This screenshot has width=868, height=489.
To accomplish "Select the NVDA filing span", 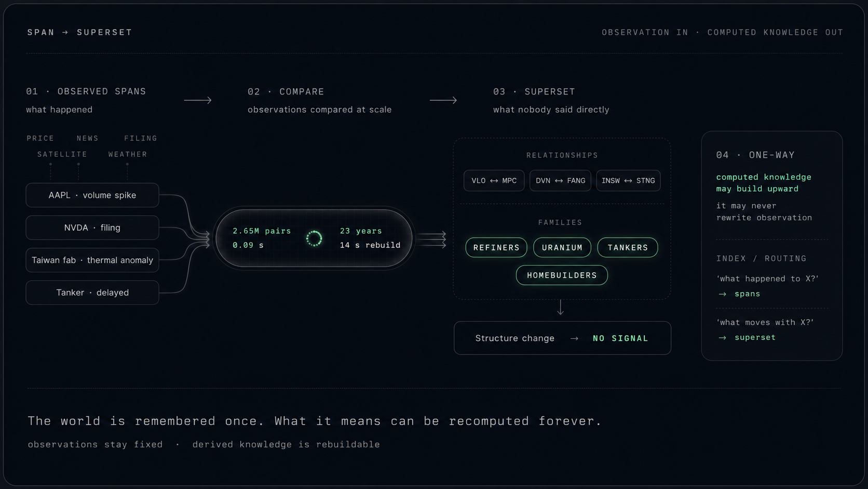I will [x=92, y=228].
